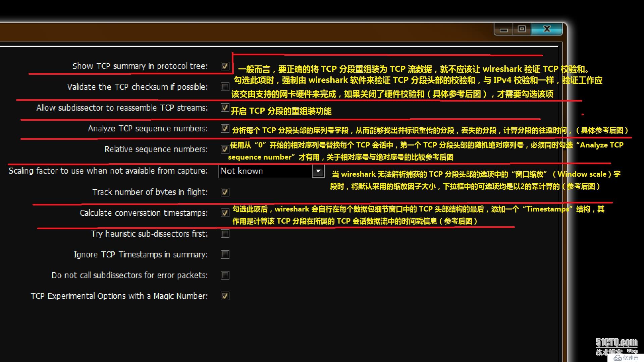The width and height of the screenshot is (644, 362).
Task: Click 'Do not call subdissectors for error packets:' label
Action: tap(130, 275)
